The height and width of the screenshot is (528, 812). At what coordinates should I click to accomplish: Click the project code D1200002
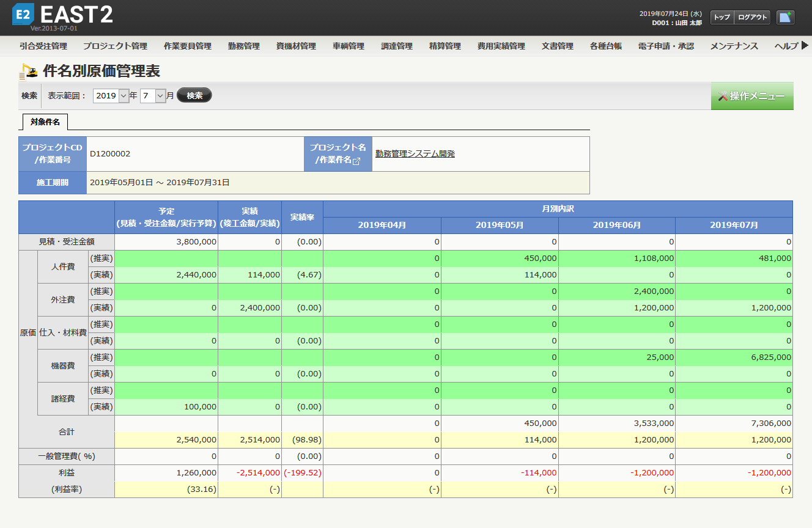tap(110, 154)
